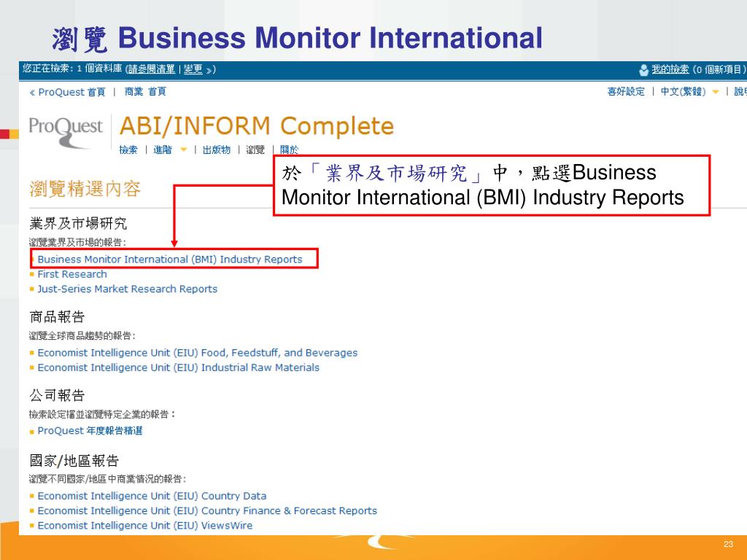Click the 商品報告 section heading

57,316
